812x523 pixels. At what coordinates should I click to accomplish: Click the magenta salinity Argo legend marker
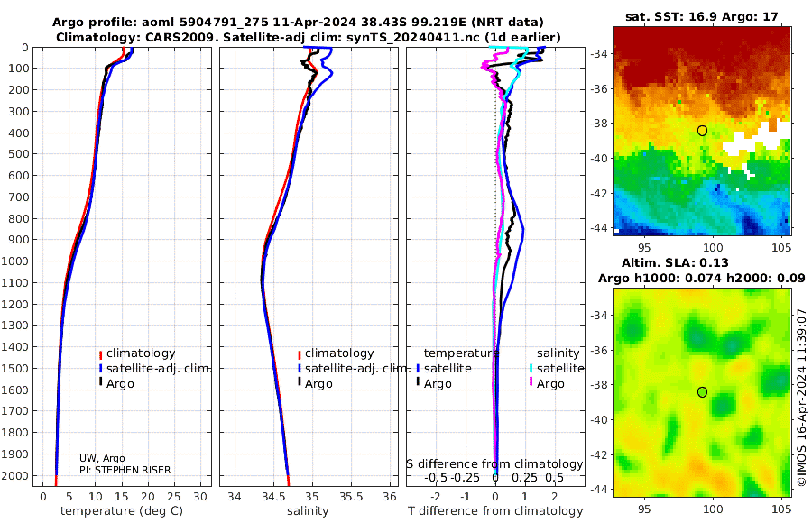click(x=531, y=382)
